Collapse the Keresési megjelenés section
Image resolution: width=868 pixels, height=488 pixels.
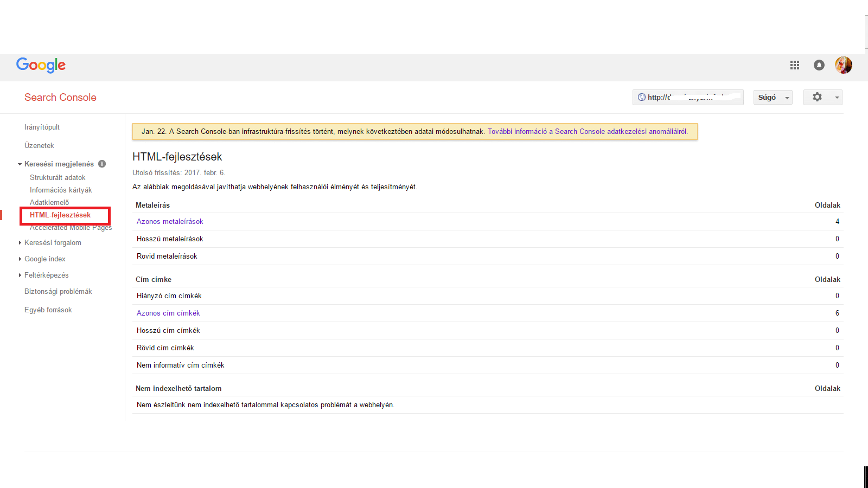pos(20,164)
